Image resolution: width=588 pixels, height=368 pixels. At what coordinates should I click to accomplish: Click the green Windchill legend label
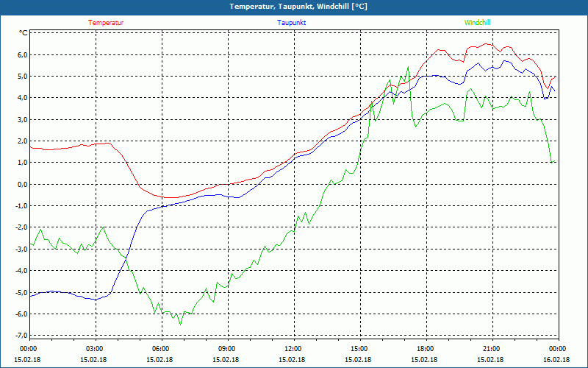(477, 23)
